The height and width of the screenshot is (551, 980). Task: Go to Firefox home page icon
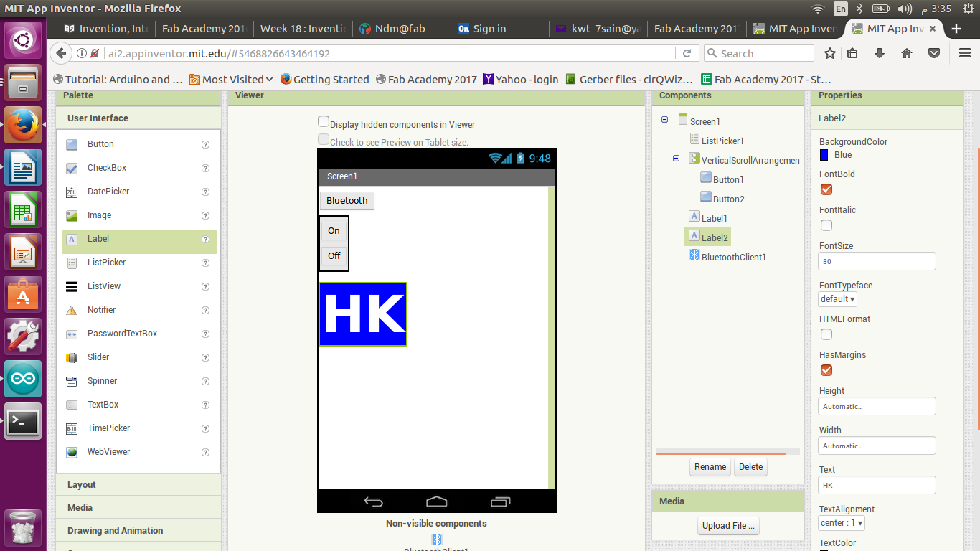click(x=907, y=53)
